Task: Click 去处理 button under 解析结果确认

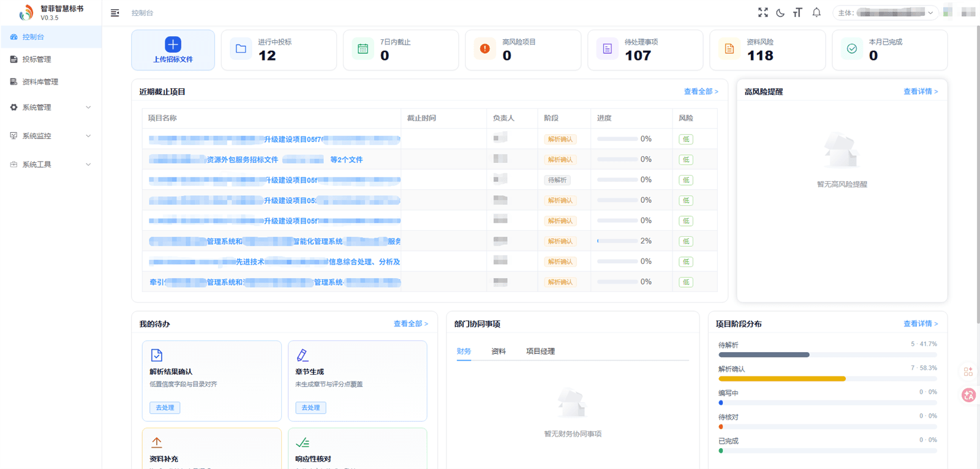Action: [x=165, y=407]
